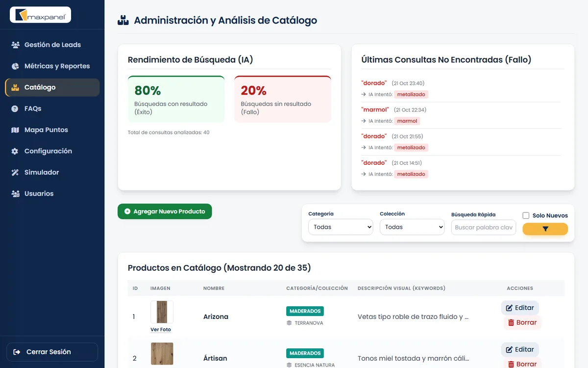588x368 pixels.
Task: Edit the Ártisan product
Action: (520, 350)
